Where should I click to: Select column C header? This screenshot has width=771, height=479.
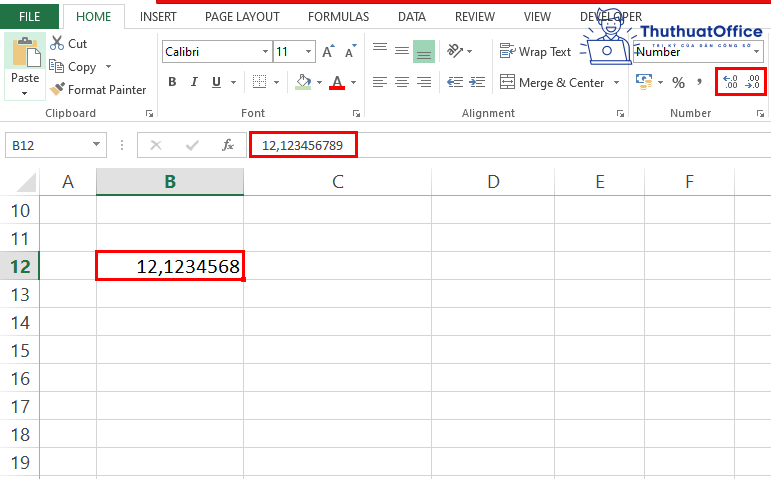[337, 181]
